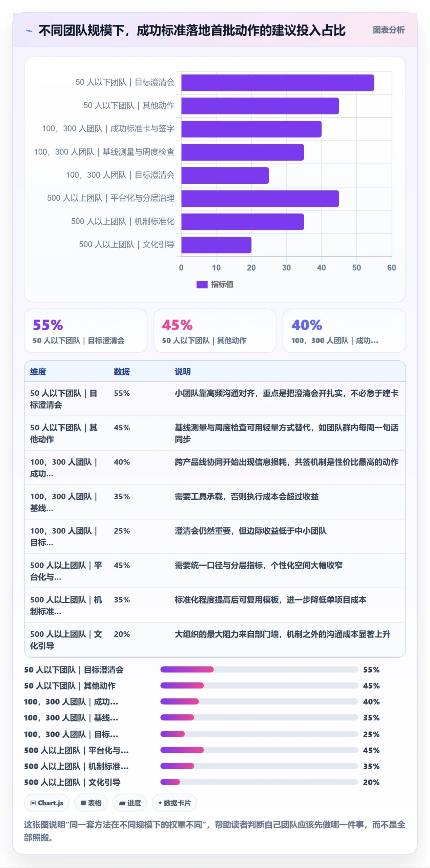This screenshot has height=868, width=430.
Task: Click the bar icon in the 进度 chip
Action: [122, 803]
